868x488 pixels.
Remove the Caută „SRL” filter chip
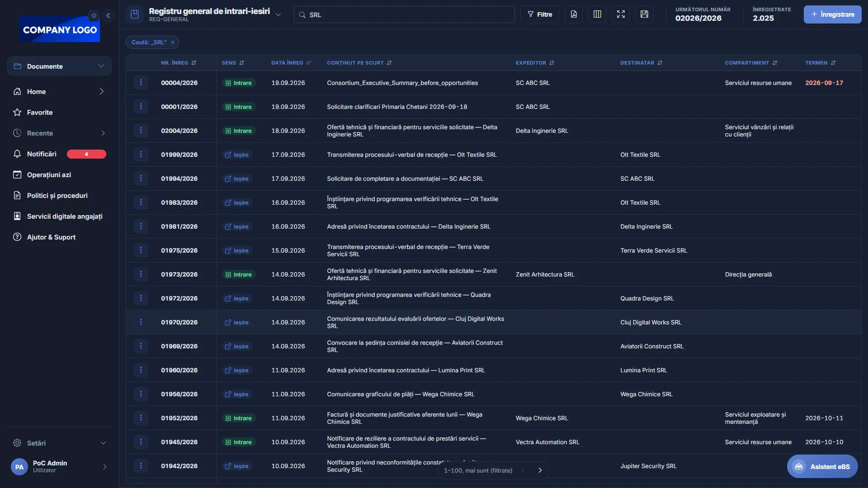(x=173, y=42)
